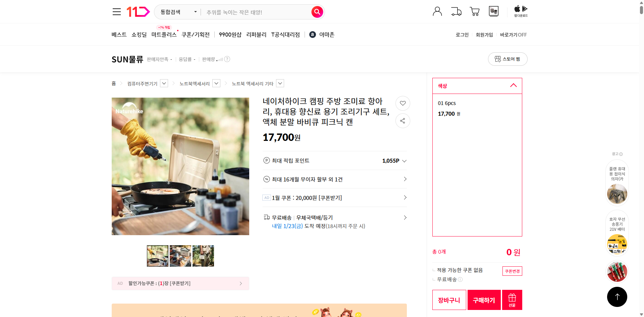
Task: Click the 선물 gift button
Action: tap(512, 300)
